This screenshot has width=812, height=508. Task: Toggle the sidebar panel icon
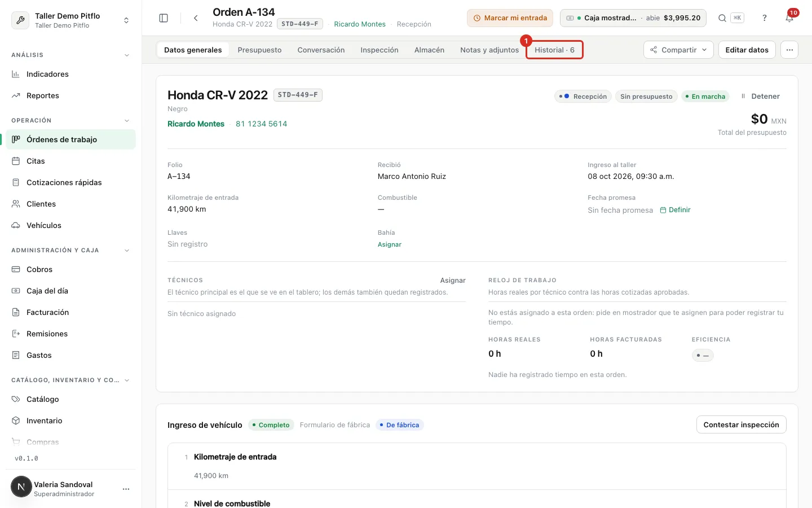164,18
